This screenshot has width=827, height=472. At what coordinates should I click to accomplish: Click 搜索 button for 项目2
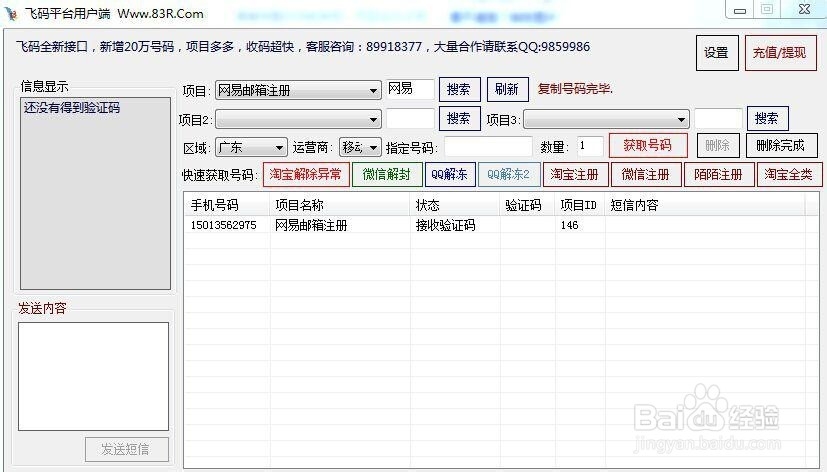pos(459,118)
